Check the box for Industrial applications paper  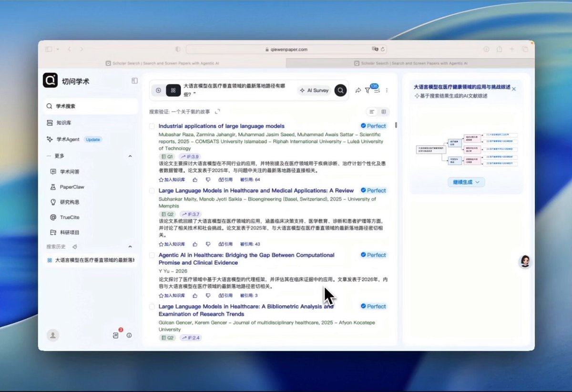pyautogui.click(x=152, y=126)
